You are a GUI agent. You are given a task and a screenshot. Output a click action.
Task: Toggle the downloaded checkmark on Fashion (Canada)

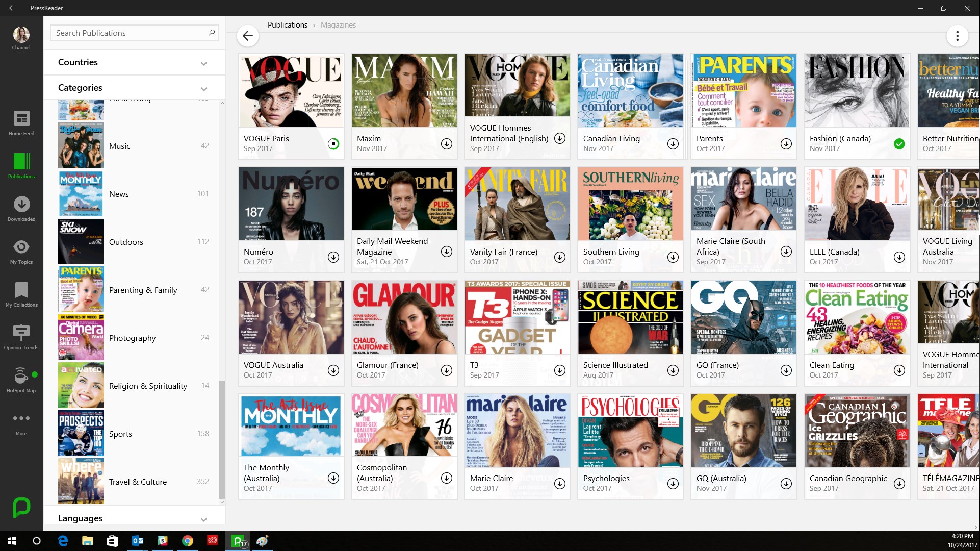899,144
